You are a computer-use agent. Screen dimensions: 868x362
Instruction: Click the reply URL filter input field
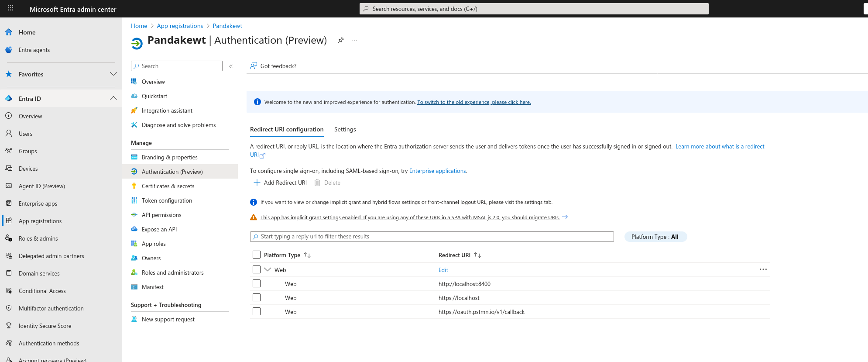coord(432,237)
